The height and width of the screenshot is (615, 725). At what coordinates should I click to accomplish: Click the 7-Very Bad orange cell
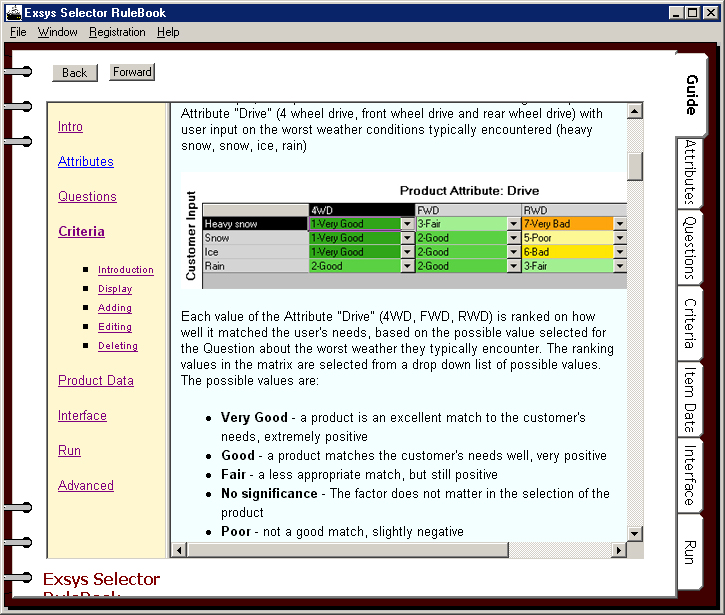coord(567,224)
